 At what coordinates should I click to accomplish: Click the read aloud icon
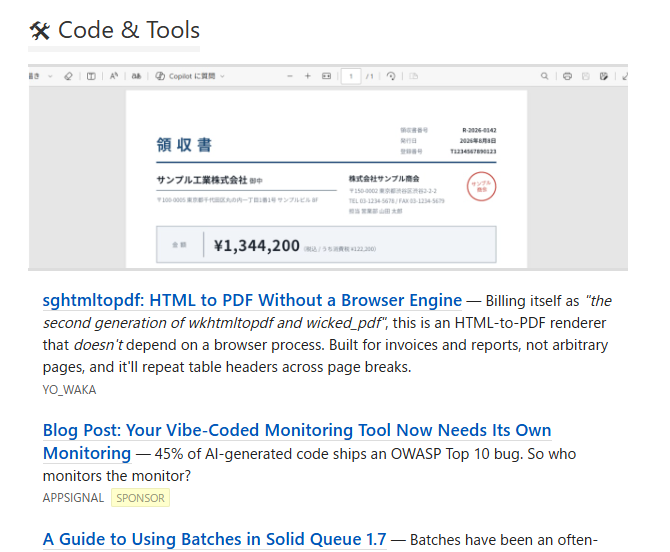tap(114, 76)
